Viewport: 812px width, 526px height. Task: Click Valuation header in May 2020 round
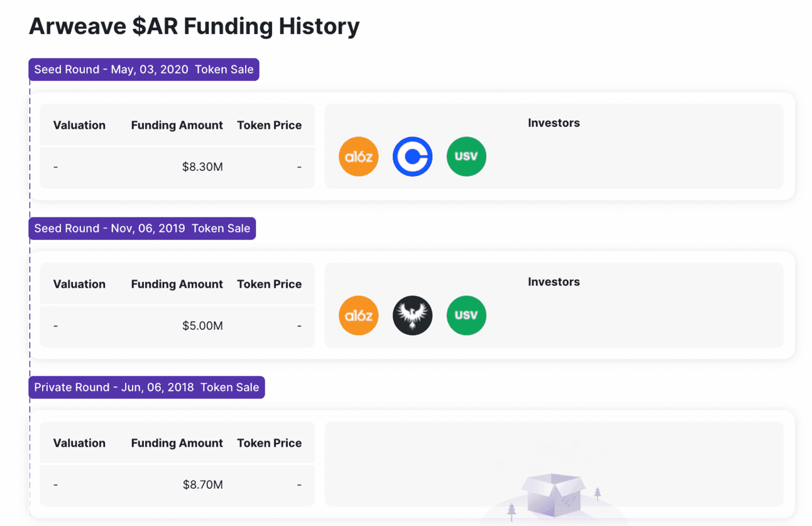pyautogui.click(x=79, y=125)
